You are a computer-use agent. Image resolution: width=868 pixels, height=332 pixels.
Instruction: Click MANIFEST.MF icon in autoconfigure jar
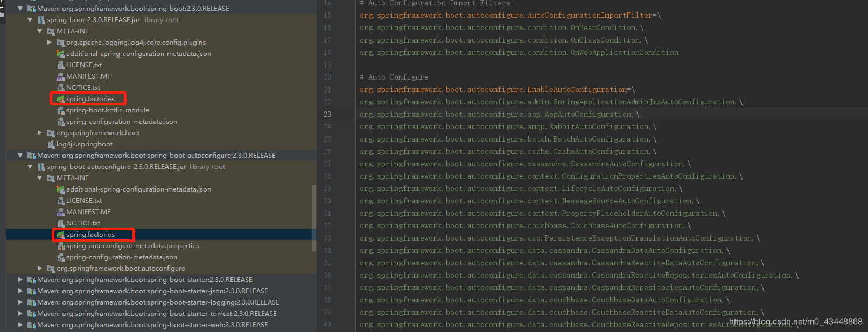pos(60,212)
